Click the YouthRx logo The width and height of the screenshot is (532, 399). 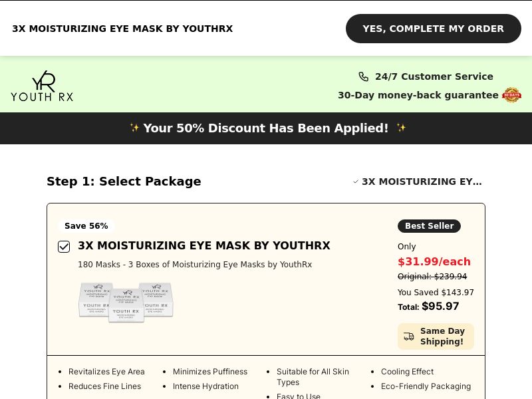(x=42, y=85)
